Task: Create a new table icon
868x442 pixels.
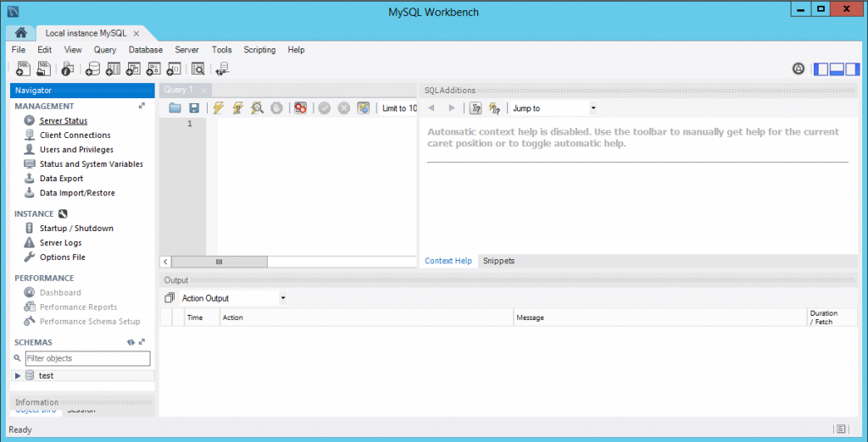Action: coord(113,69)
